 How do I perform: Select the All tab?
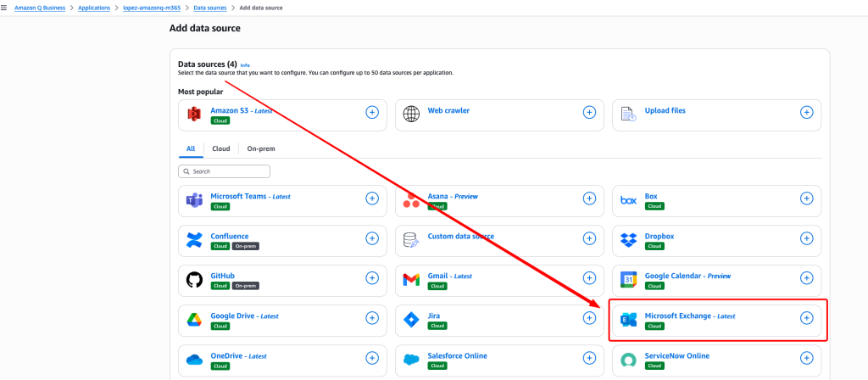coord(191,148)
